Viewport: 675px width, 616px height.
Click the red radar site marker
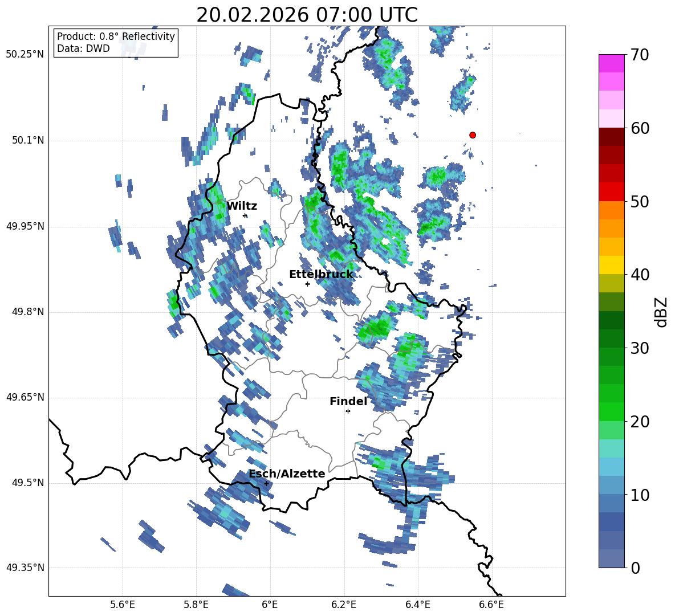coord(473,135)
